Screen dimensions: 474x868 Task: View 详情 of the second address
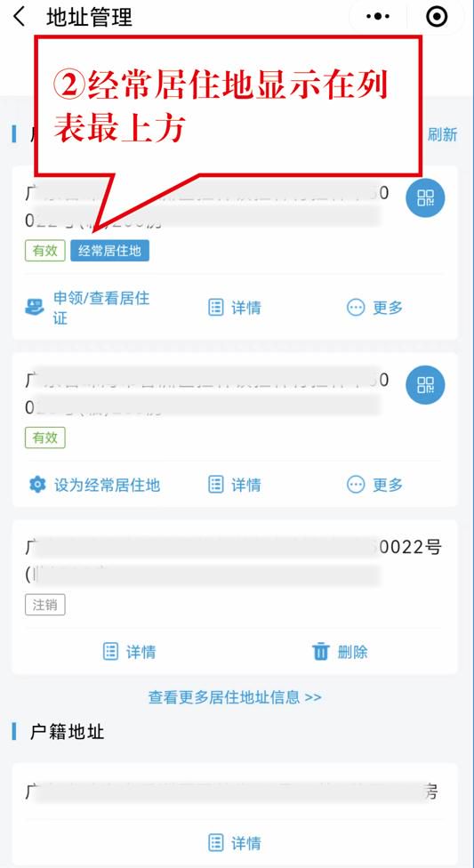234,485
